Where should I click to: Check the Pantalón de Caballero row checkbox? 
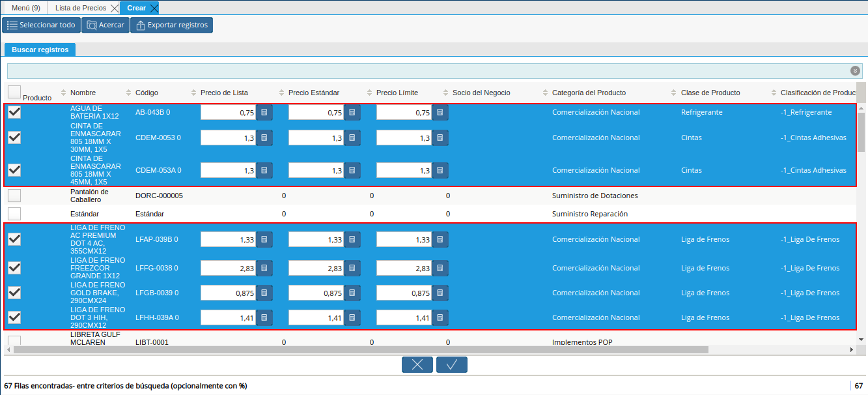(x=14, y=196)
